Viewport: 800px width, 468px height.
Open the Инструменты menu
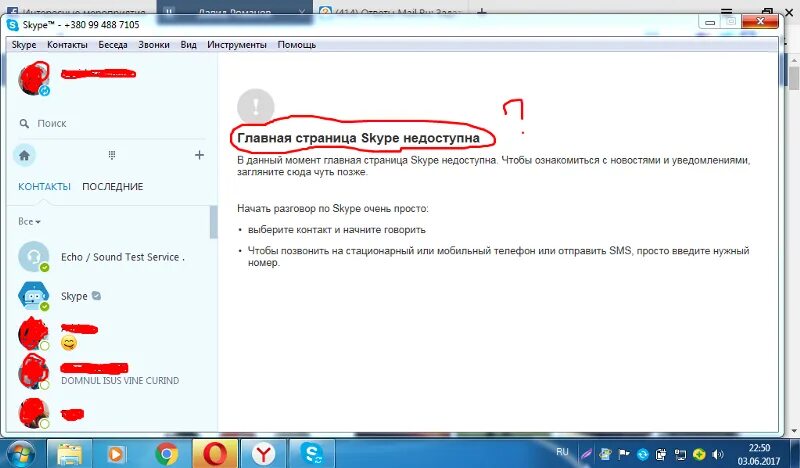coord(237,44)
